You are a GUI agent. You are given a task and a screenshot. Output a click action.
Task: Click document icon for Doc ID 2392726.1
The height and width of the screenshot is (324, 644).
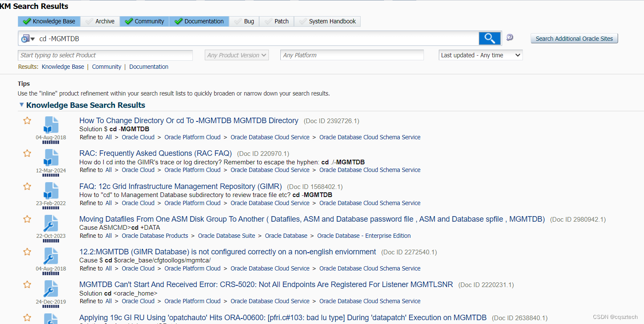tap(51, 125)
